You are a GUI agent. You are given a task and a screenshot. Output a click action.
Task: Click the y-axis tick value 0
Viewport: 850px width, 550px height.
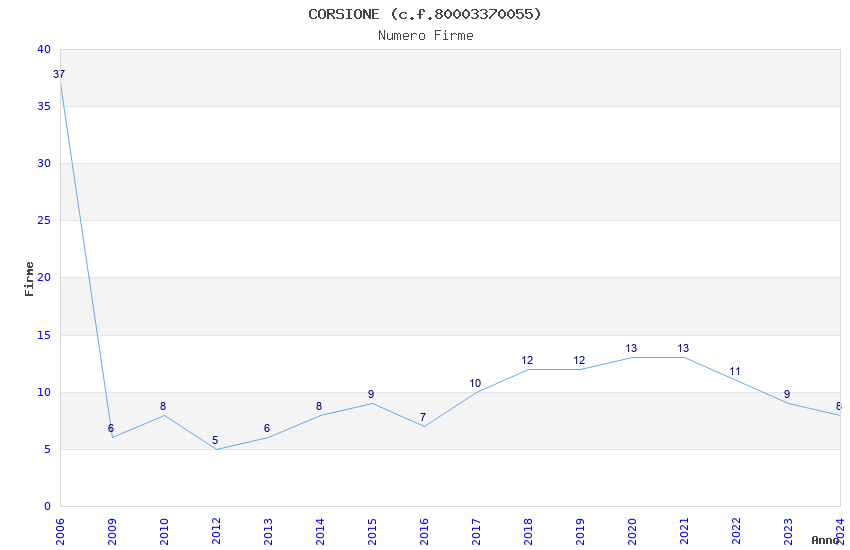click(x=47, y=506)
